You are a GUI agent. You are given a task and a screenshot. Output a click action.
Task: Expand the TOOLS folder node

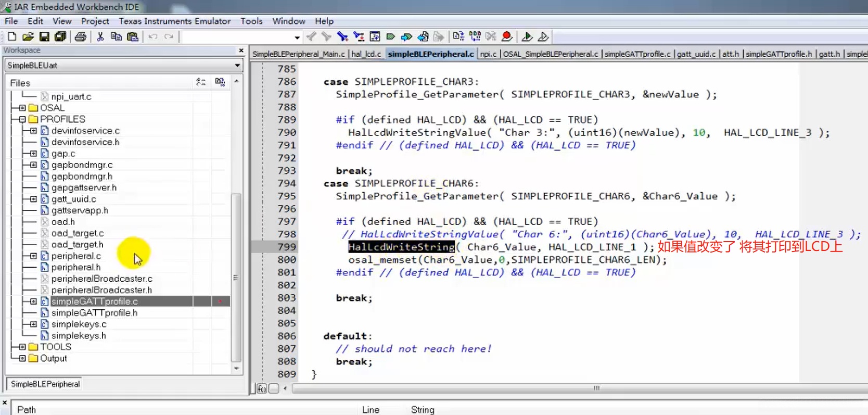[22, 347]
